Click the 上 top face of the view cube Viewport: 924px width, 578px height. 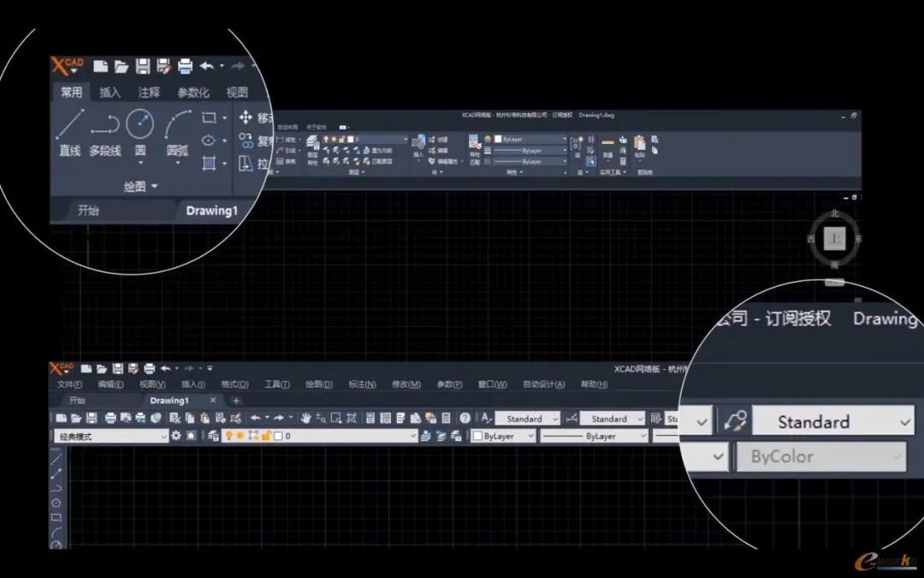[834, 238]
